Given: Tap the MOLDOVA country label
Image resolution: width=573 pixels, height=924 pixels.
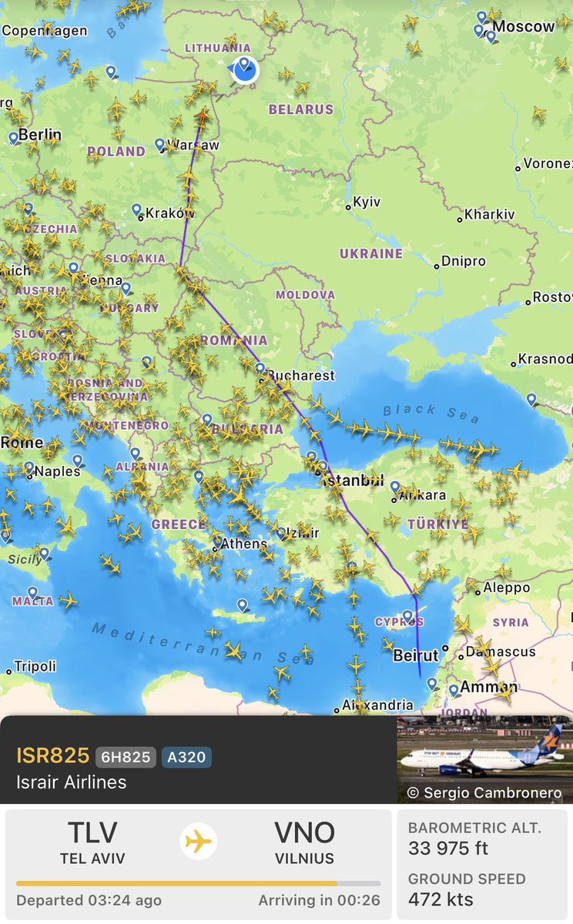Looking at the screenshot, I should [306, 295].
